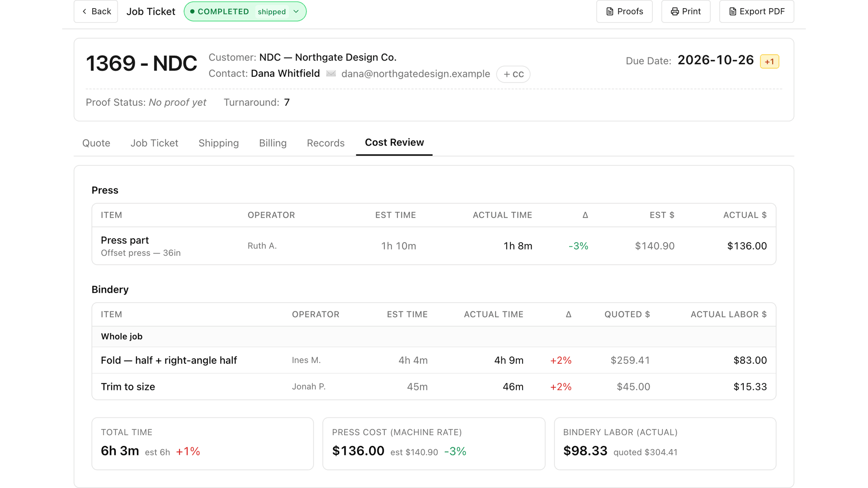868x488 pixels.
Task: Click the No proof yet status
Action: [177, 103]
